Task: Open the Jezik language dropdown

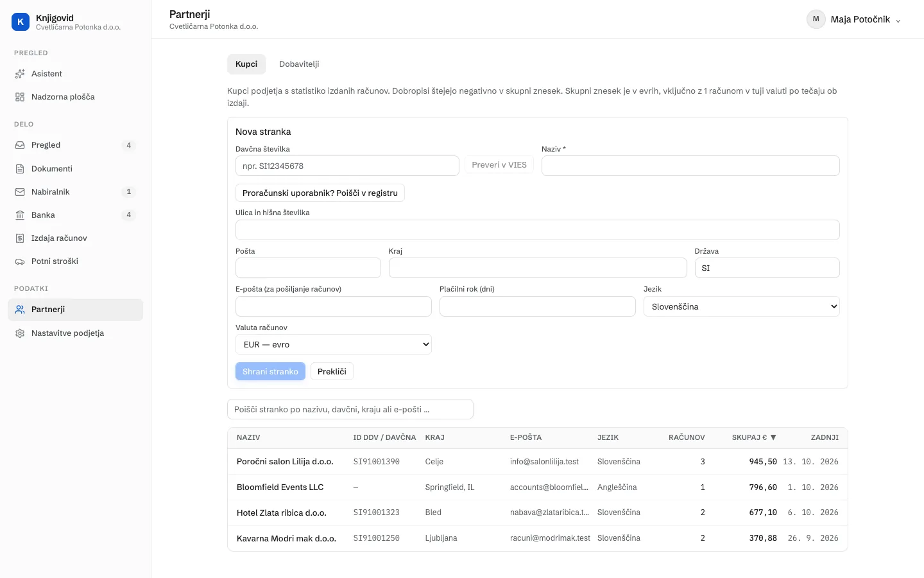Action: click(741, 306)
